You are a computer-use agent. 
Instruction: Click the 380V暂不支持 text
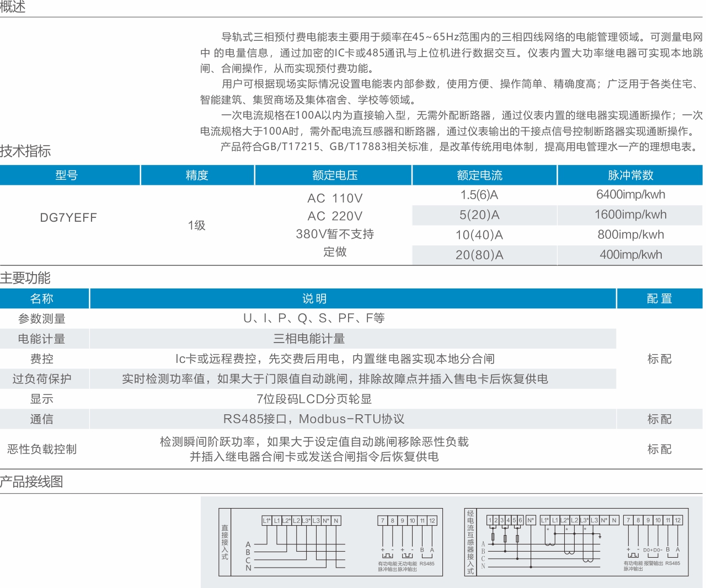335,234
